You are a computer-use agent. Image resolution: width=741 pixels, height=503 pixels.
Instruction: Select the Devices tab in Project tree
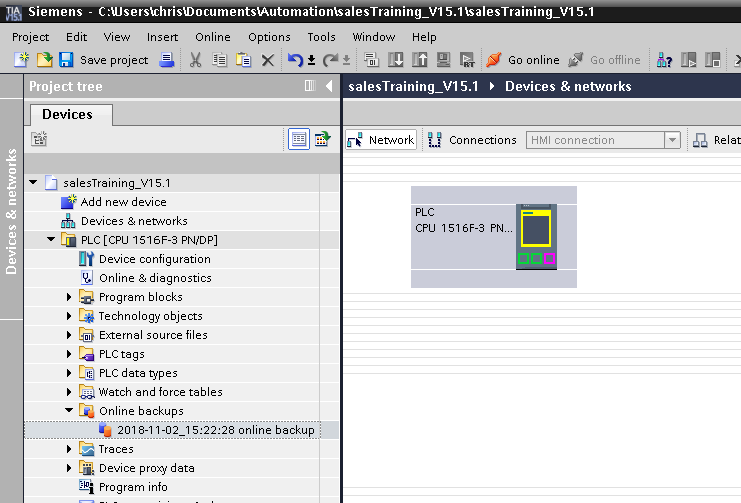tap(71, 114)
